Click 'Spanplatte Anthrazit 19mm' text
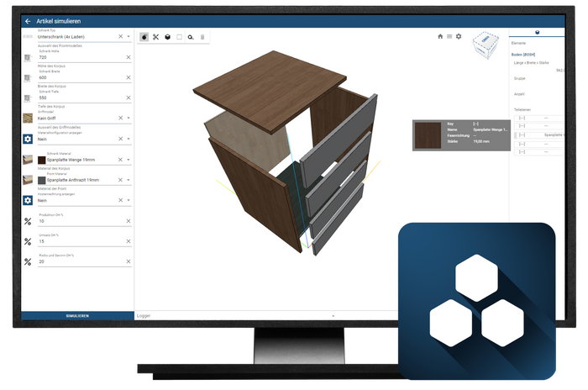This screenshot has width=588, height=390. pos(73,180)
